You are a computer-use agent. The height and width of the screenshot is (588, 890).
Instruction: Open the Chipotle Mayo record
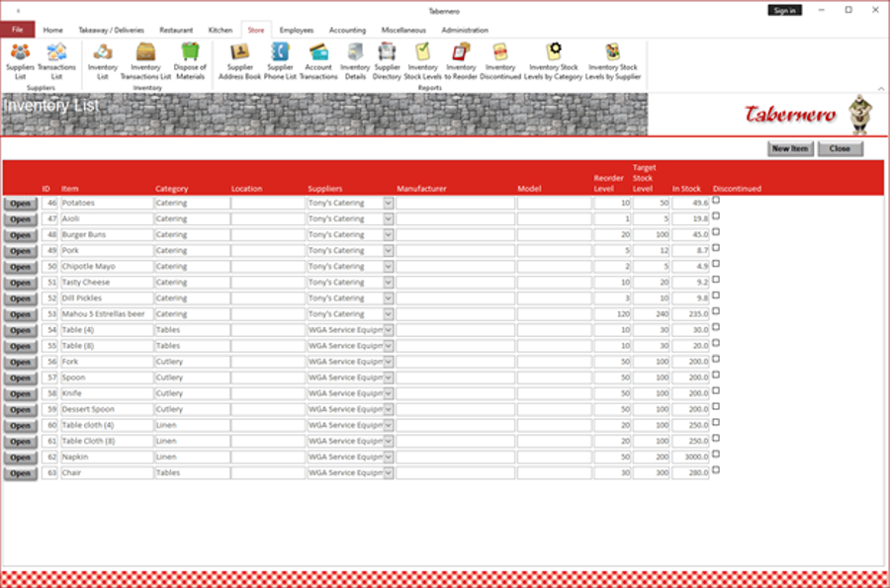[21, 267]
